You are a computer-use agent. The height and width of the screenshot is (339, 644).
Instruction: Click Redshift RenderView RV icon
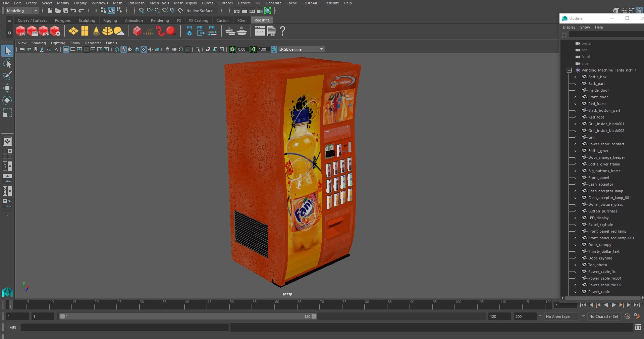pyautogui.click(x=21, y=31)
